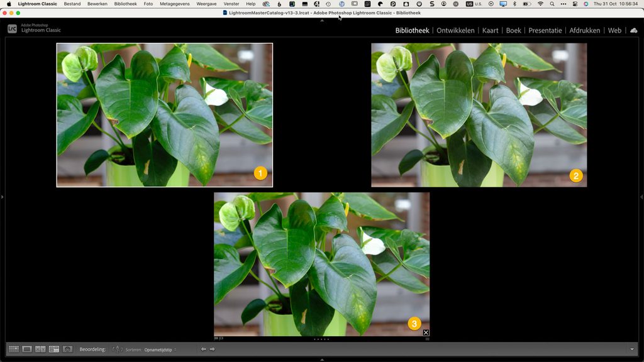The height and width of the screenshot is (362, 644).
Task: Switch to Boek module
Action: click(x=513, y=30)
